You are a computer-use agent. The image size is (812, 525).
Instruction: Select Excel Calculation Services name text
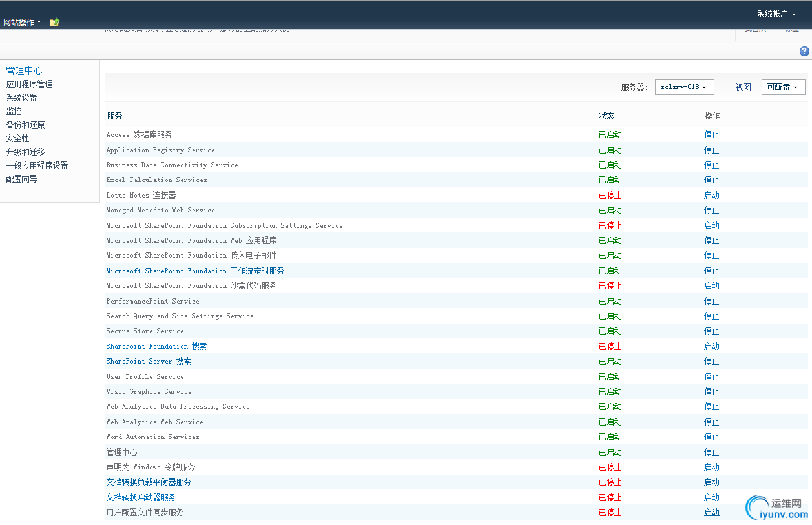tap(156, 180)
